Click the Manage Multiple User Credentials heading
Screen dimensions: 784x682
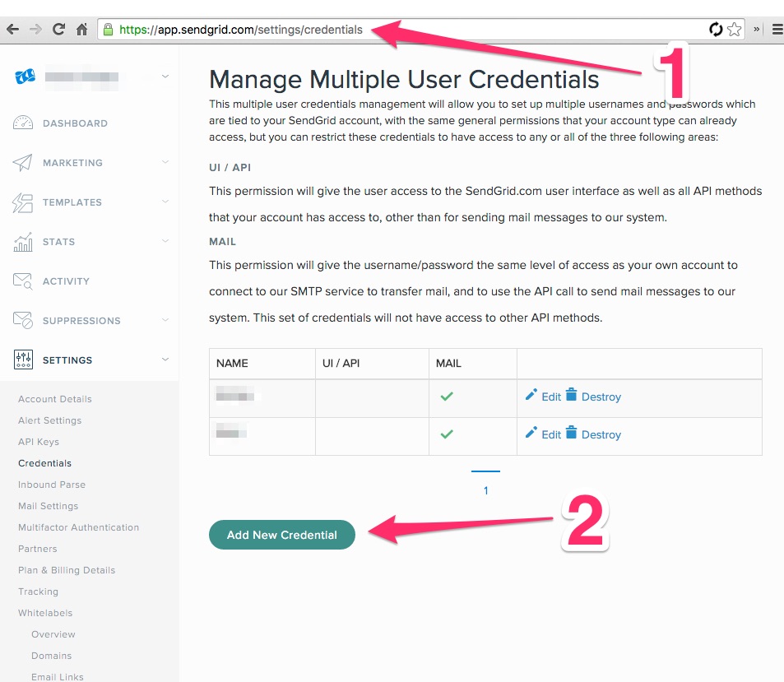(404, 80)
